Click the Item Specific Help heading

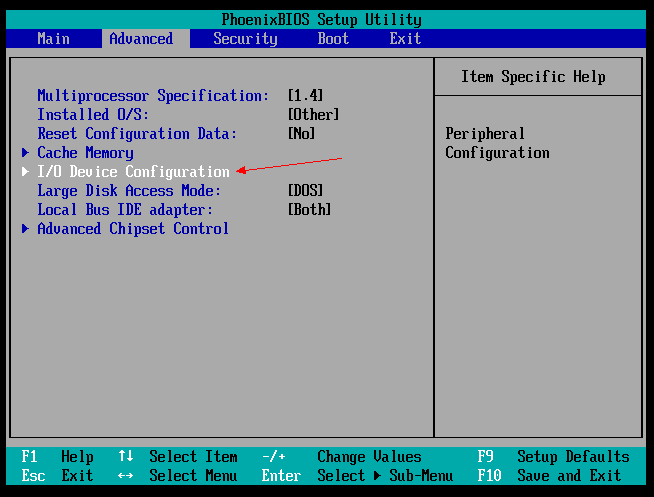tap(533, 77)
